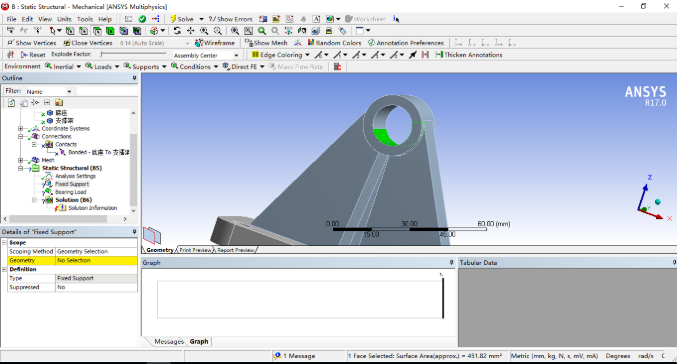Toggle Wireframe display mode
Image resolution: width=677 pixels, height=364 pixels.
point(215,43)
